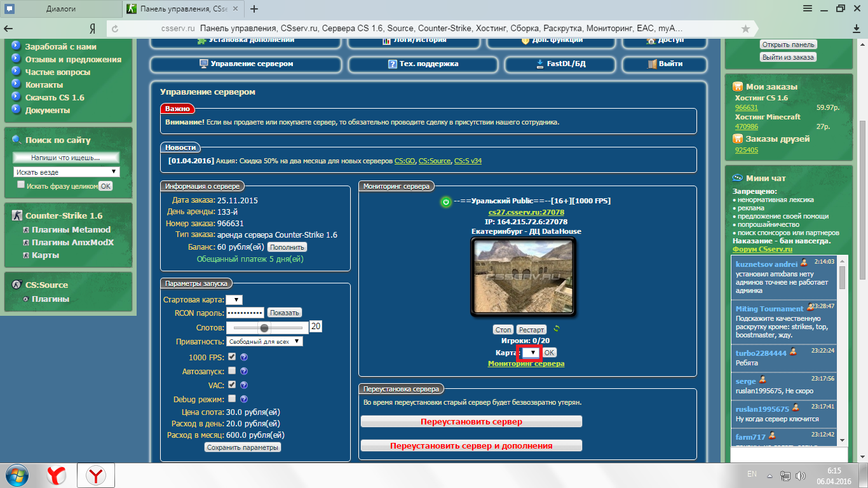Open the cs27.csserv.ru:27078 link
The height and width of the screenshot is (488, 868).
tap(526, 212)
